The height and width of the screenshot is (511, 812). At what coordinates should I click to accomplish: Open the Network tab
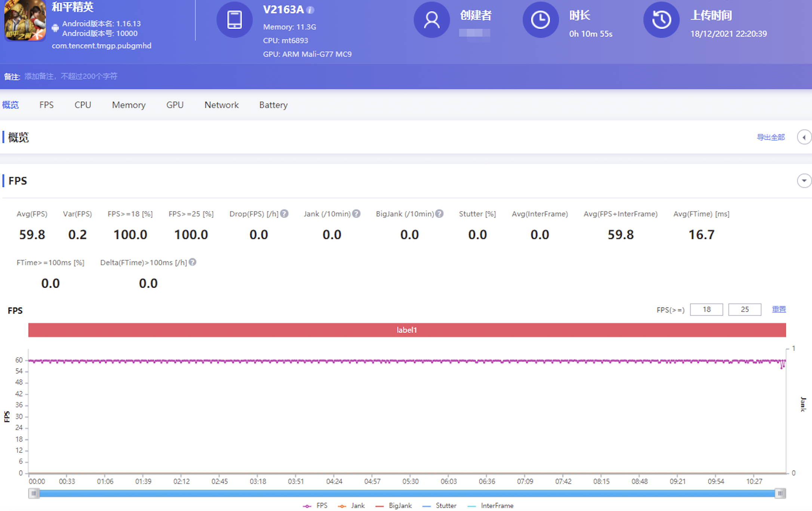click(x=221, y=105)
